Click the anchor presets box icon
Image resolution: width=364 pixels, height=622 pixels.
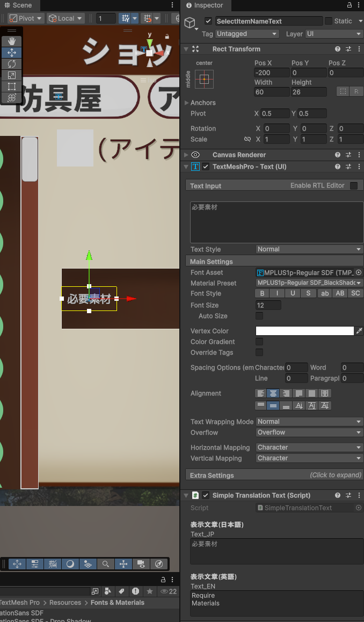click(203, 79)
